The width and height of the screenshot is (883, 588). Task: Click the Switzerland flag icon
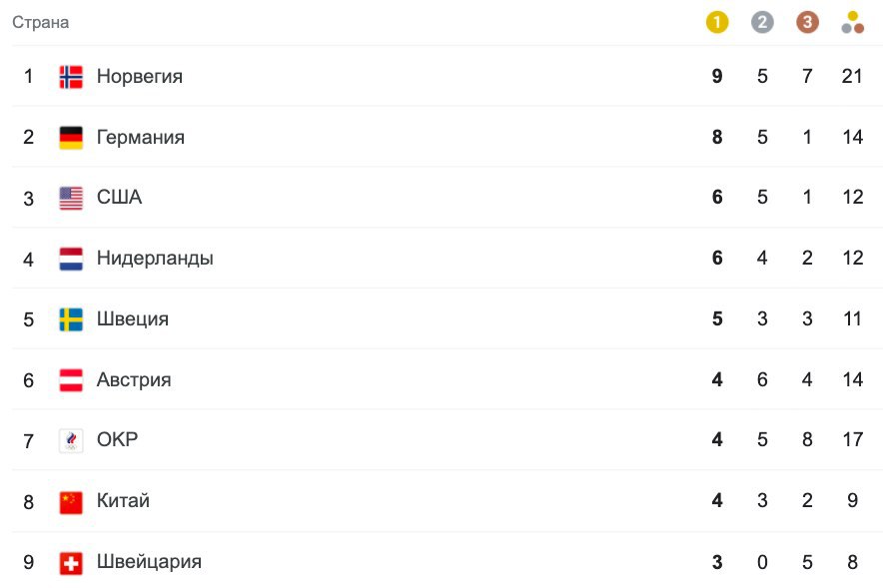point(71,563)
